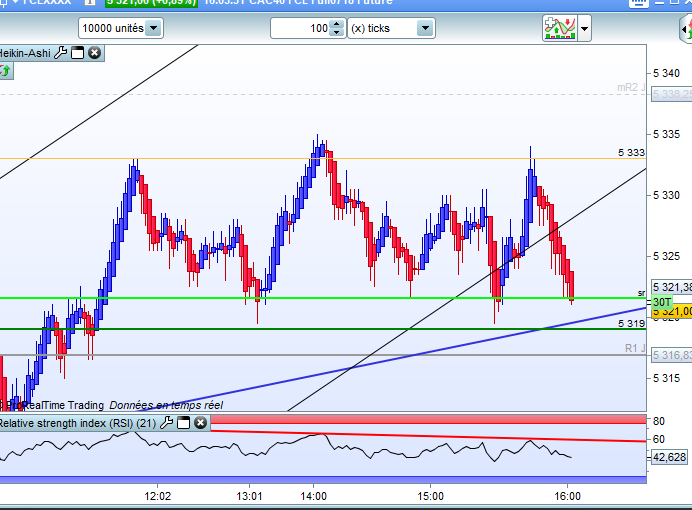Click the Heikin-Ashi label
Image resolution: width=692 pixels, height=510 pixels.
pos(25,53)
